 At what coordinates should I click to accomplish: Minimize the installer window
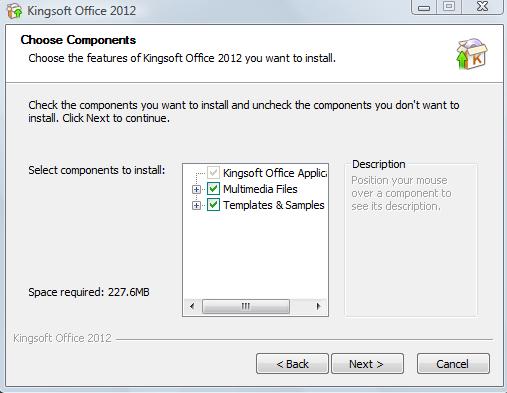pos(424,7)
